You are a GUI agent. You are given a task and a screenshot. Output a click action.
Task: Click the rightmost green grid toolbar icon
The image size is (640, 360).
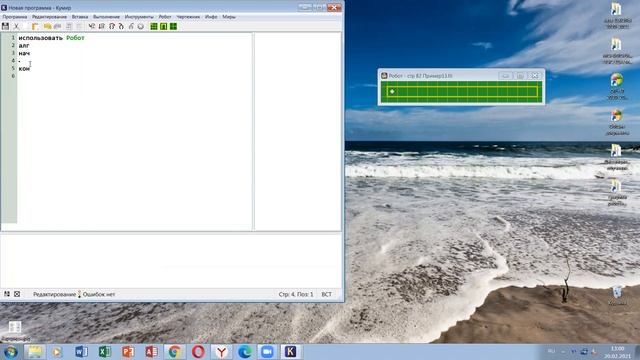tap(173, 26)
